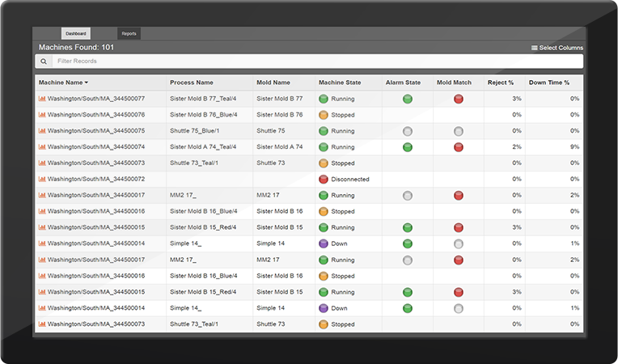Image resolution: width=618 pixels, height=364 pixels.
Task: Click the chart icon beside Washington/South/MA_344500076
Action: [42, 115]
